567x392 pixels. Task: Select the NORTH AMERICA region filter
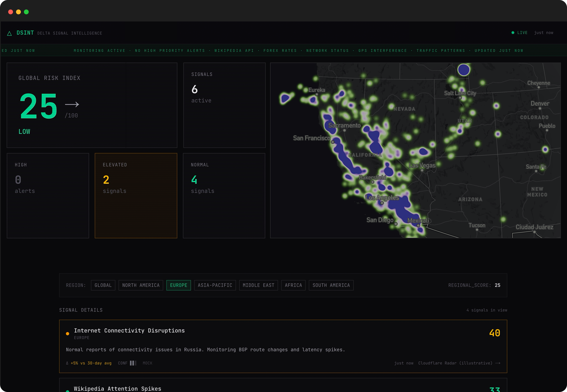click(141, 285)
